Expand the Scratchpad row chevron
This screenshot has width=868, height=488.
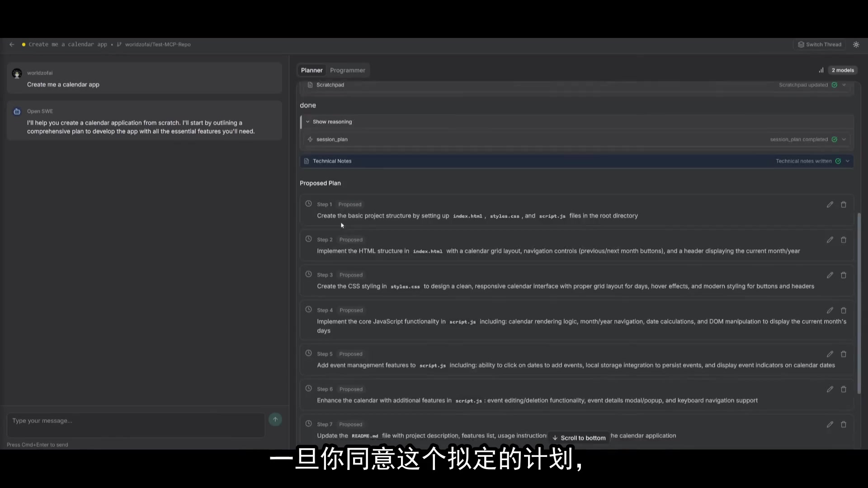click(844, 85)
